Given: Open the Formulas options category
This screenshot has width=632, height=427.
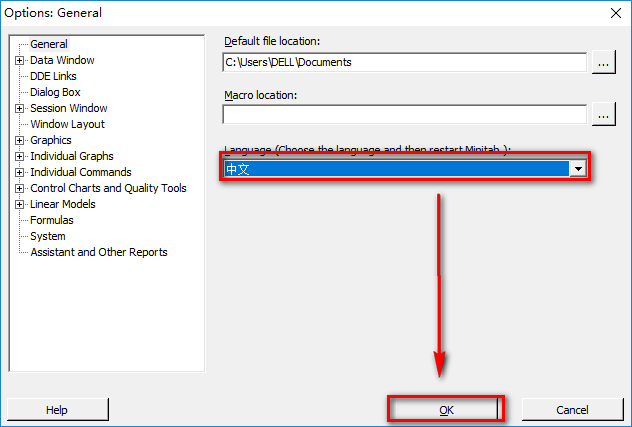Looking at the screenshot, I should (52, 220).
